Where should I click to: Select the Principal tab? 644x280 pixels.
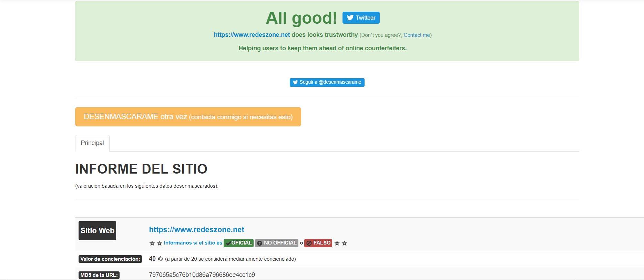[x=92, y=143]
